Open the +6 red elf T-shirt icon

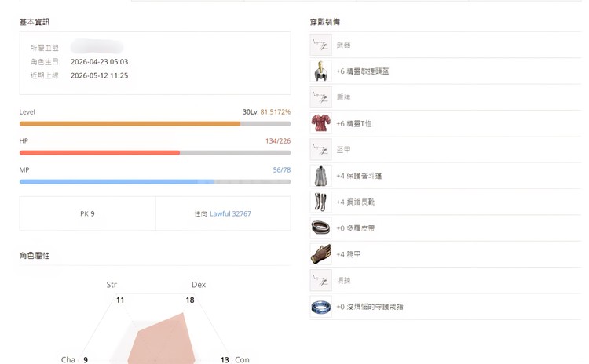[x=320, y=123]
